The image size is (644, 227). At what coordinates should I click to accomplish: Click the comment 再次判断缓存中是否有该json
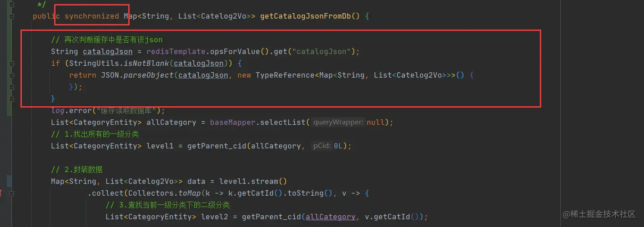click(x=107, y=40)
